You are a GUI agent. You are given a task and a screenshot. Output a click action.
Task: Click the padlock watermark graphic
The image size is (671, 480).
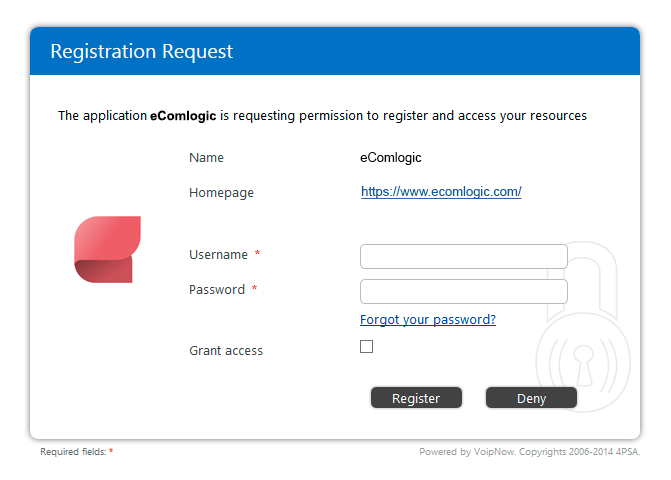[583, 327]
